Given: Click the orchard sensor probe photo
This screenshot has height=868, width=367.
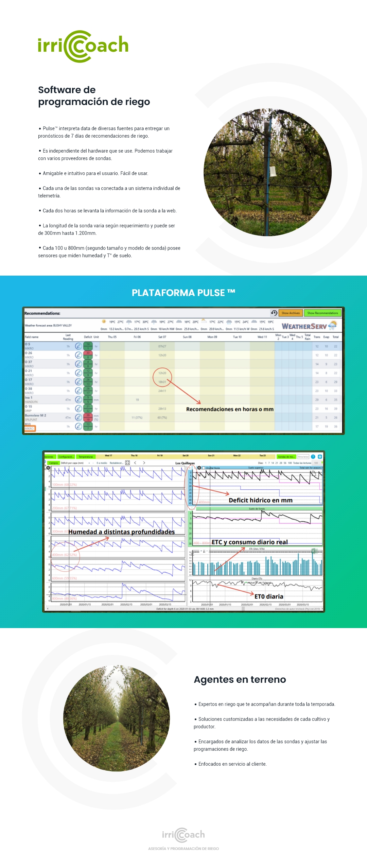Looking at the screenshot, I should [267, 172].
